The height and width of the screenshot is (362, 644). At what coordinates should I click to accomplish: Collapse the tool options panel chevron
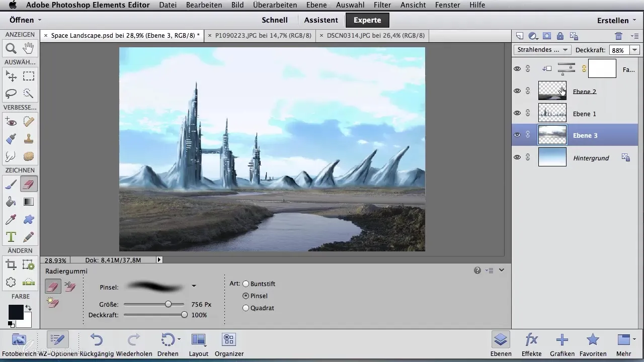coord(502,270)
